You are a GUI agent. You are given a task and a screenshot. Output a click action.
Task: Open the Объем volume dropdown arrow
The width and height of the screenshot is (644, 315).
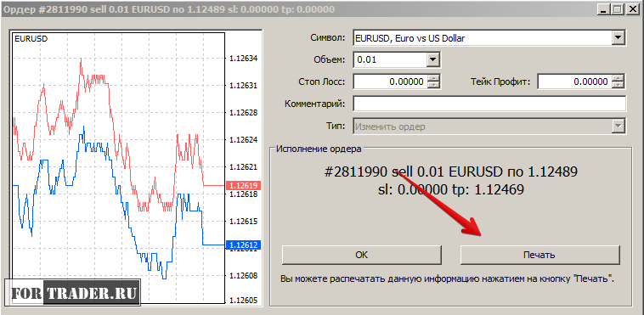[x=432, y=60]
